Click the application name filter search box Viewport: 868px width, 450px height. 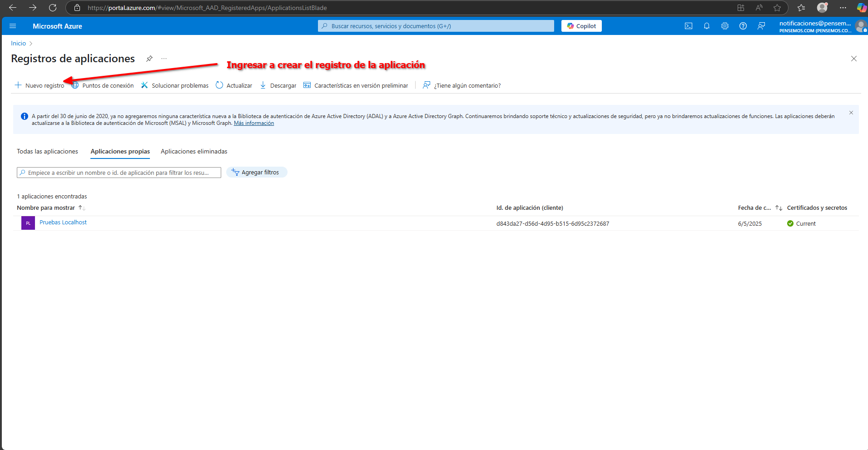(x=119, y=173)
